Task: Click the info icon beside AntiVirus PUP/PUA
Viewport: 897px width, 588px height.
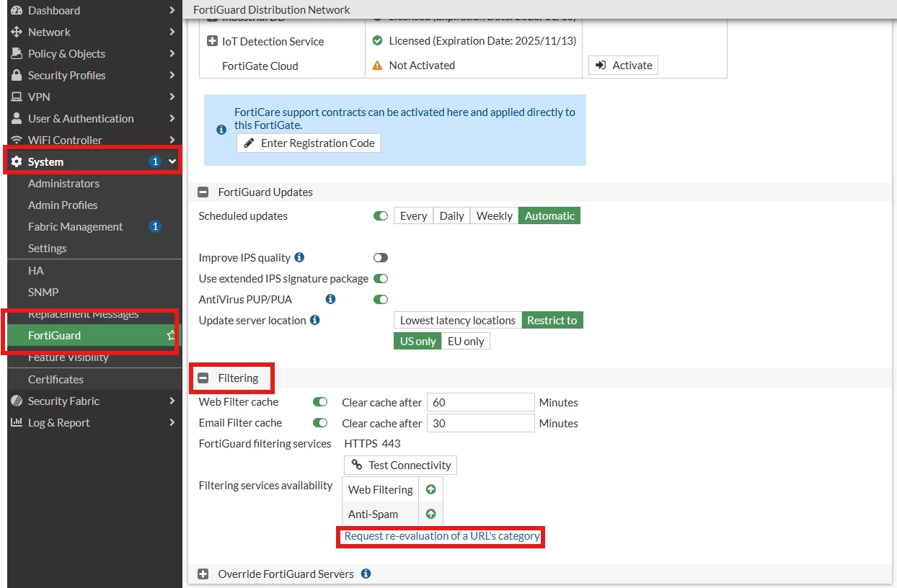Action: pos(330,298)
